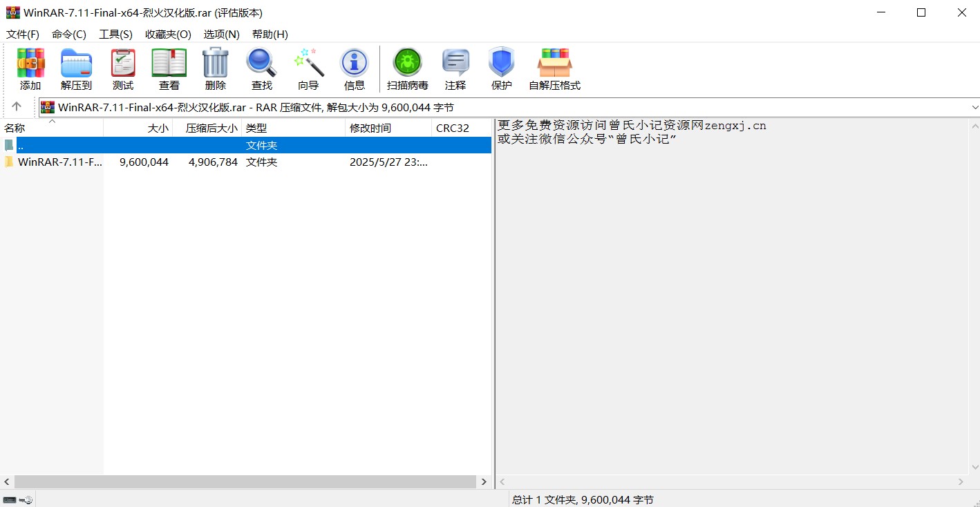This screenshot has height=507, width=980.
Task: Sort by the 名称 column header
Action: pos(52,128)
